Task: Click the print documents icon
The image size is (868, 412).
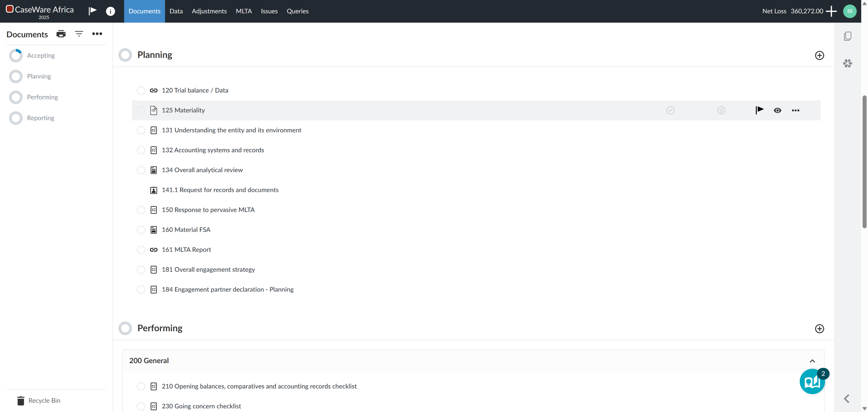Action: (61, 34)
